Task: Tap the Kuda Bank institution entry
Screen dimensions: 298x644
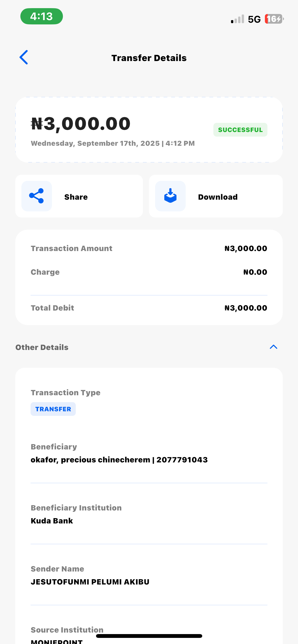Action: [52, 521]
